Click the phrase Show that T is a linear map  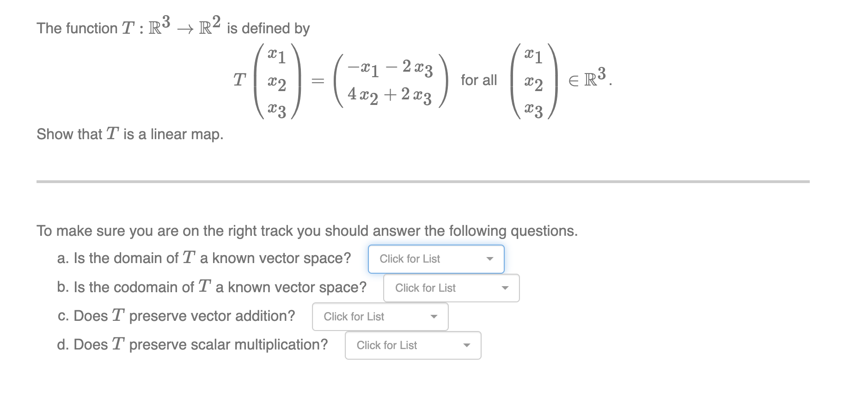(130, 134)
